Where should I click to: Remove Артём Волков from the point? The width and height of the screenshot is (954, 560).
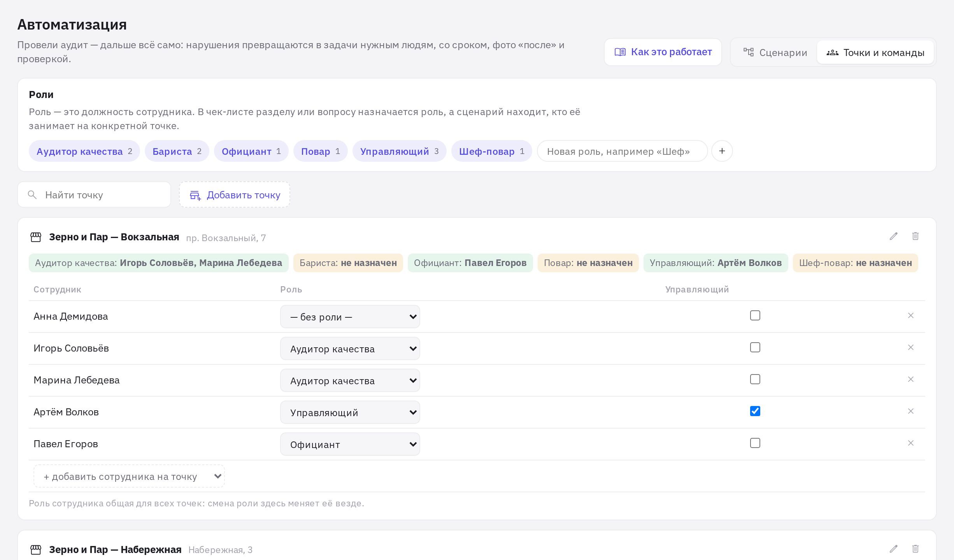(910, 411)
